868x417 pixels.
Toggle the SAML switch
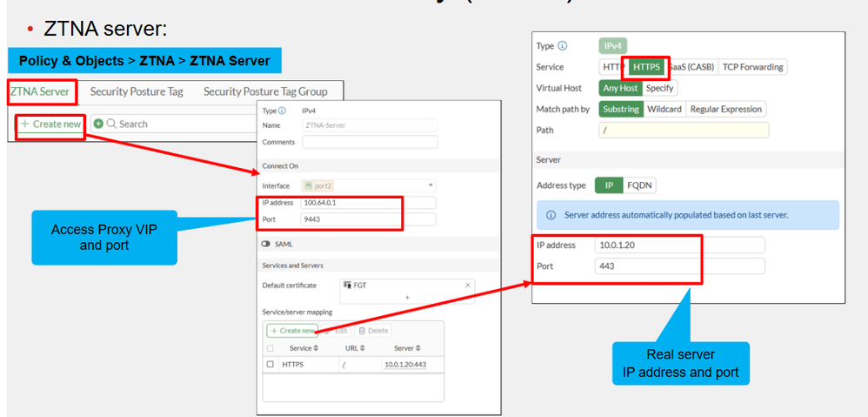[x=266, y=244]
